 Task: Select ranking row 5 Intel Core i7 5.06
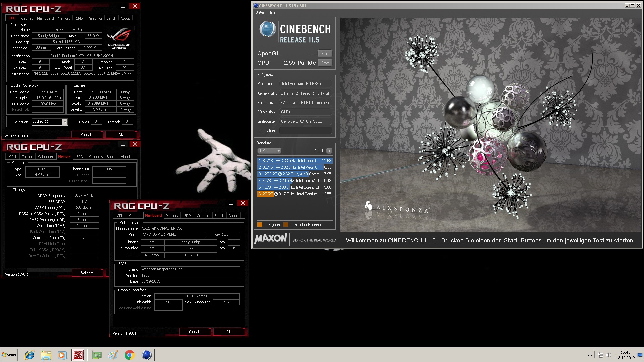click(x=295, y=187)
